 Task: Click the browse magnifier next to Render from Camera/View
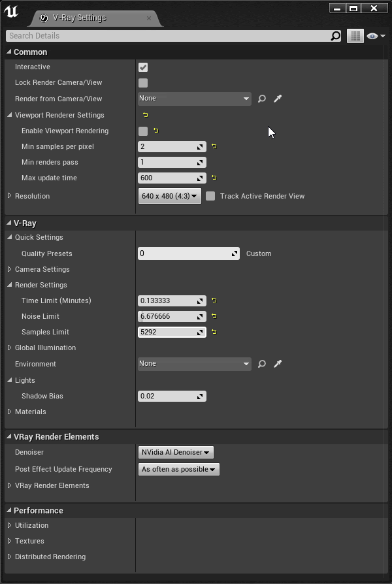(x=262, y=99)
